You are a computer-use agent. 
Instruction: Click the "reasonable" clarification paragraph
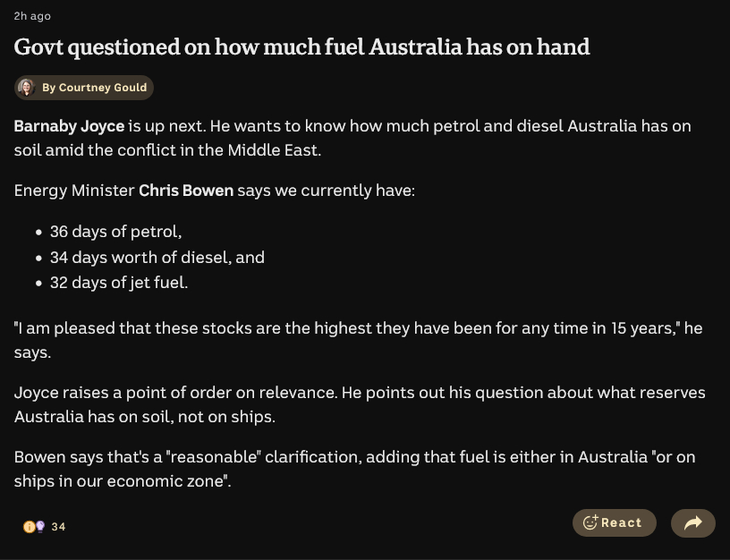point(354,457)
